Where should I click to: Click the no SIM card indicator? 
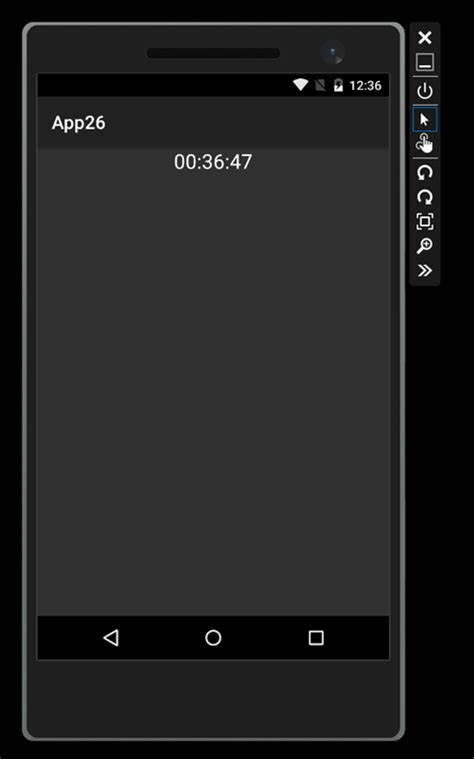point(320,85)
